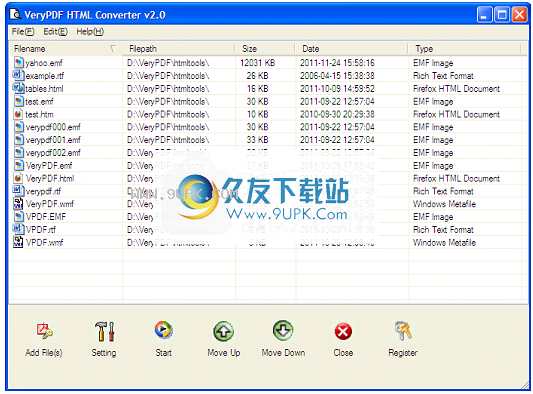
Task: Click the 16 KB size cell
Action: tap(257, 89)
